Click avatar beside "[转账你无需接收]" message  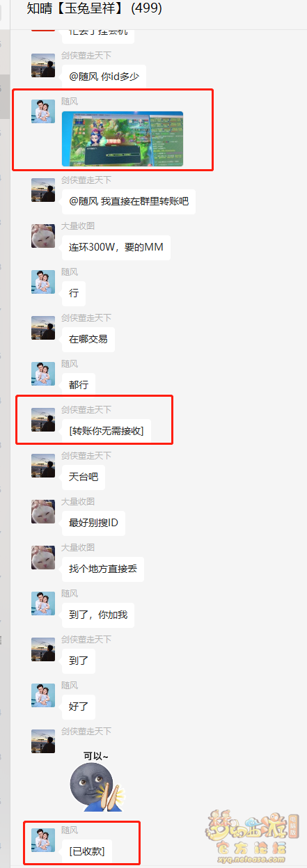43,420
